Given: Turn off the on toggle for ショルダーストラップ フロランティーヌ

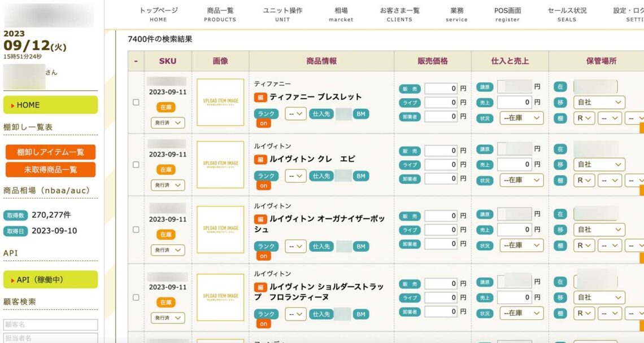Looking at the screenshot, I should click(x=263, y=324).
